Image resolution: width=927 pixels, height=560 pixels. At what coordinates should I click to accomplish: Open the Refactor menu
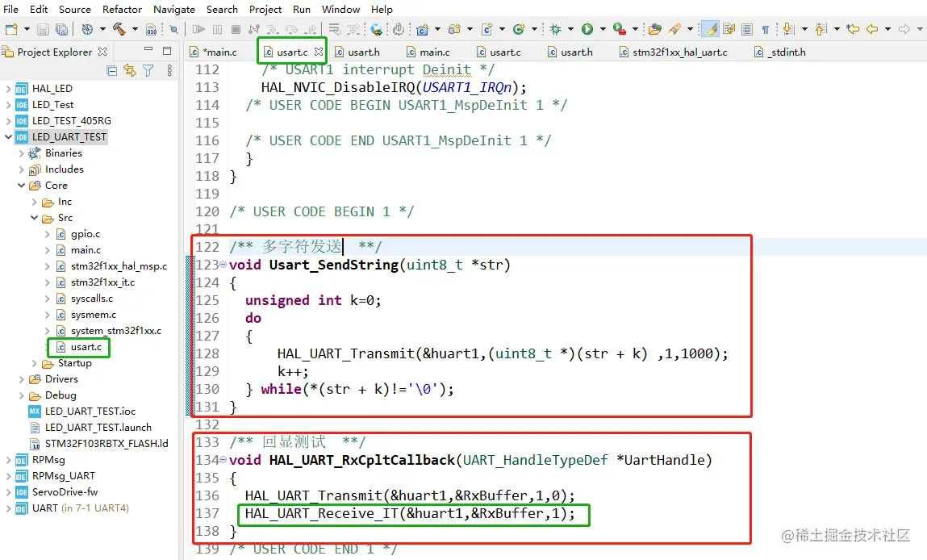tap(122, 10)
